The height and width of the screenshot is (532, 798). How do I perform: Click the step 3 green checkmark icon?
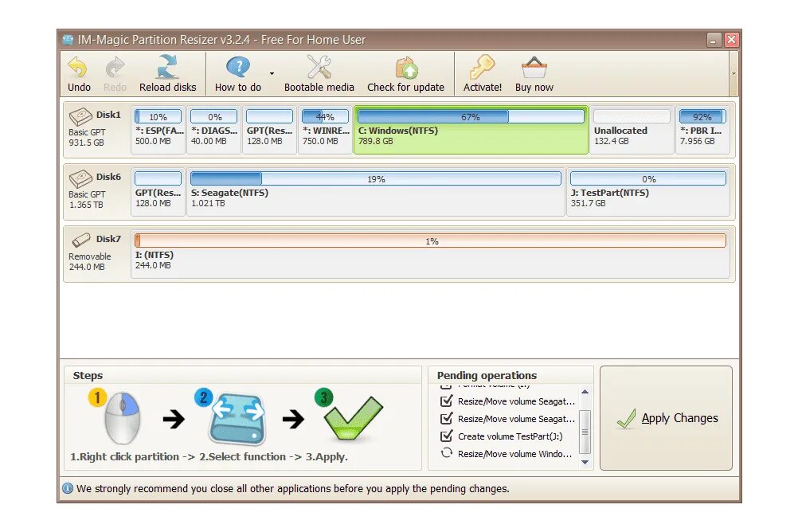[353, 418]
